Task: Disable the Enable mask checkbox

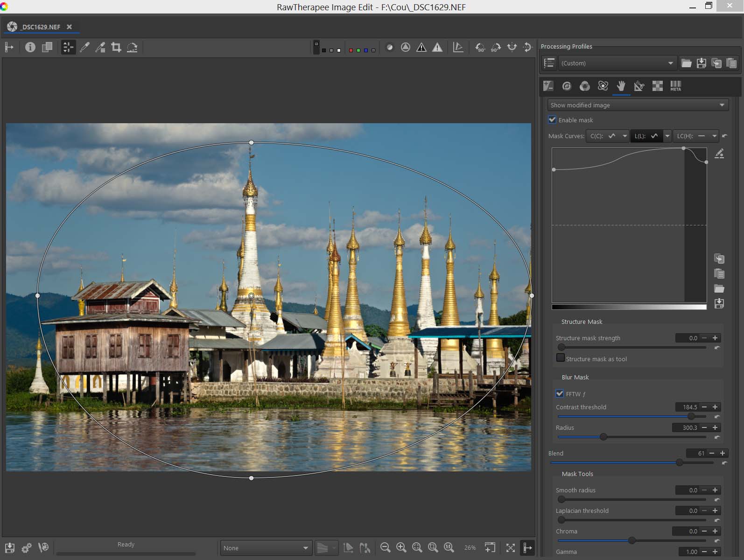Action: click(x=552, y=120)
